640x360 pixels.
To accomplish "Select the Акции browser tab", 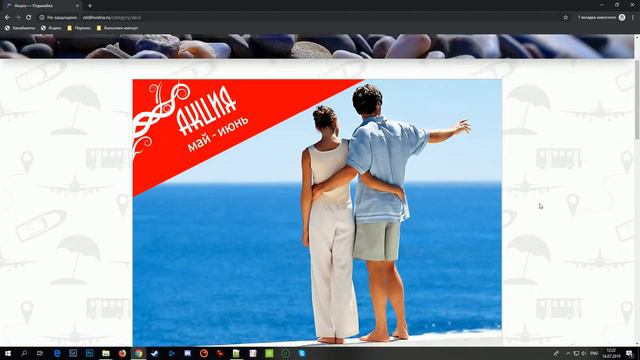I will (x=42, y=6).
